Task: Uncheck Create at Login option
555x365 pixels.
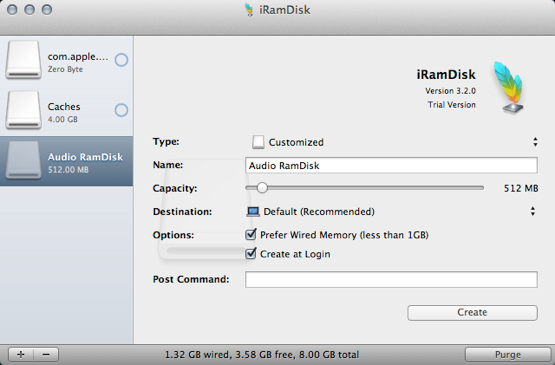Action: click(251, 253)
